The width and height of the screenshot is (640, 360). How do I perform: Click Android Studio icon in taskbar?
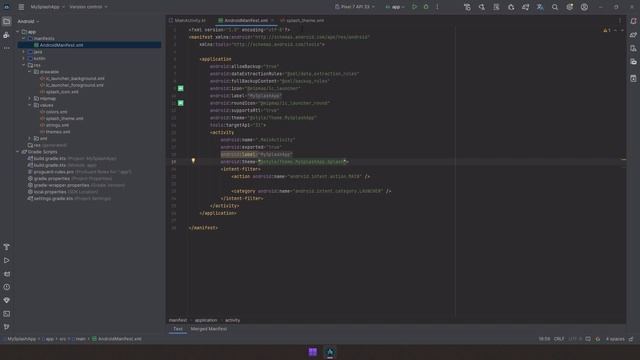click(x=330, y=352)
